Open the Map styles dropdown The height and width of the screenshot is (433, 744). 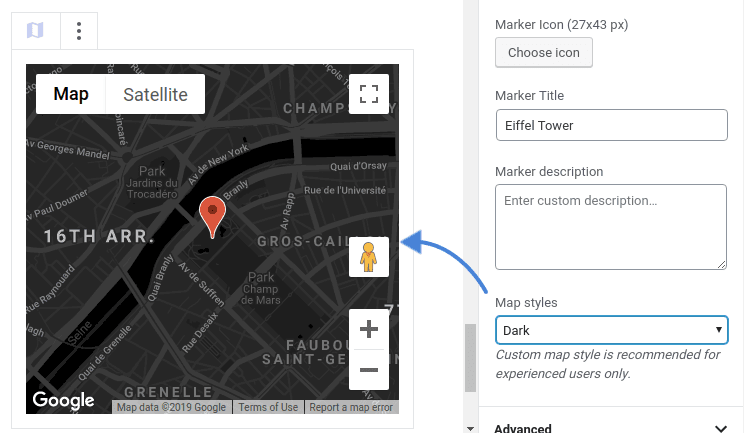pos(612,330)
